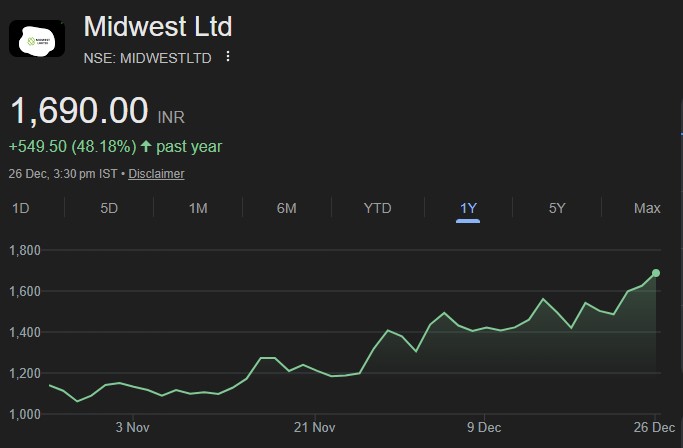
Task: Click the green up arrow indicator
Action: (146, 147)
